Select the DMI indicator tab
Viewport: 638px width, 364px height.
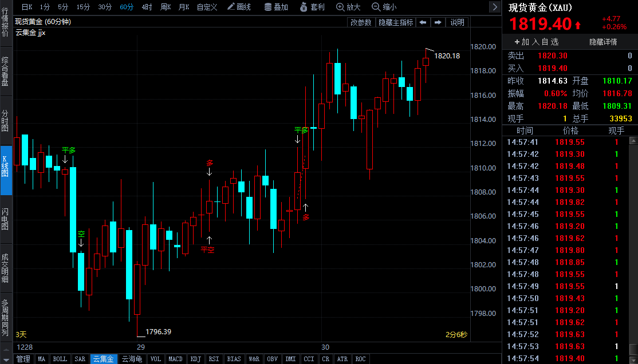290,359
